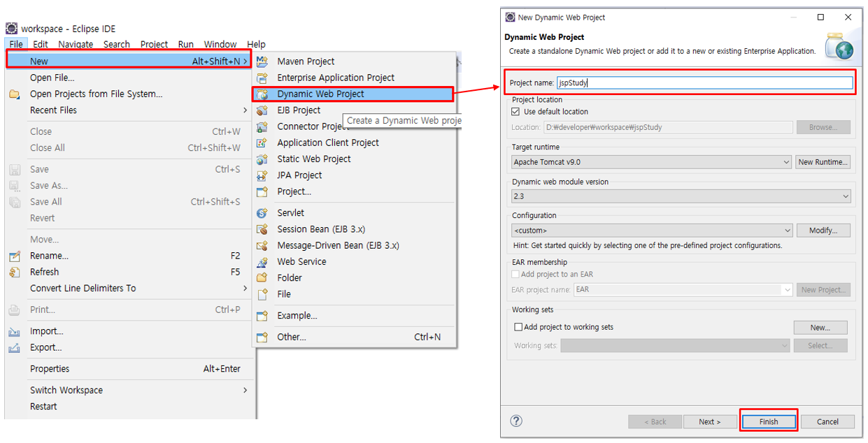Open help with the question mark icon

pyautogui.click(x=516, y=421)
